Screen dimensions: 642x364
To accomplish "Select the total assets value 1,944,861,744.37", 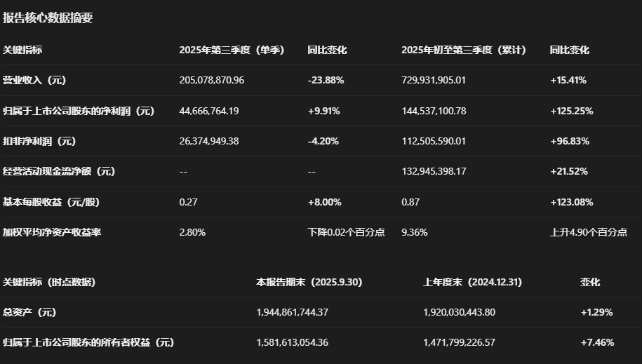I will [293, 312].
